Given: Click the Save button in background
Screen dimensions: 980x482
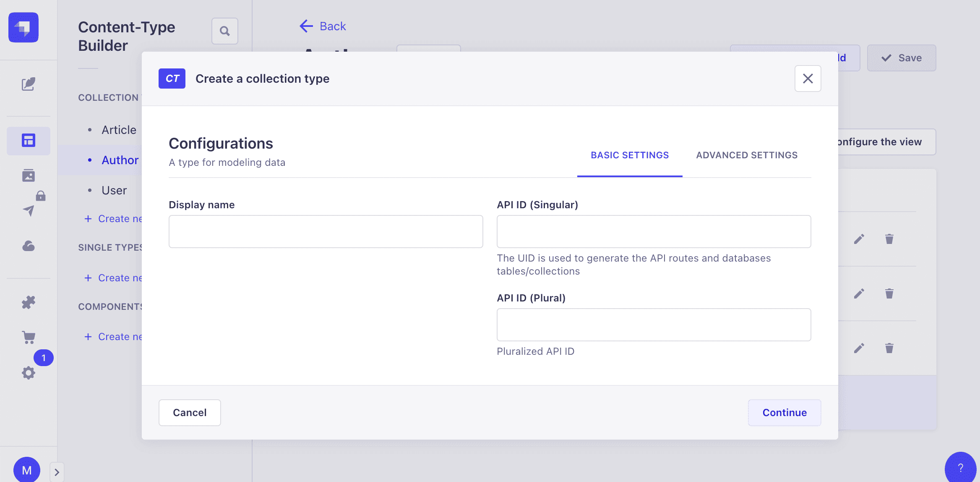Looking at the screenshot, I should click(902, 58).
